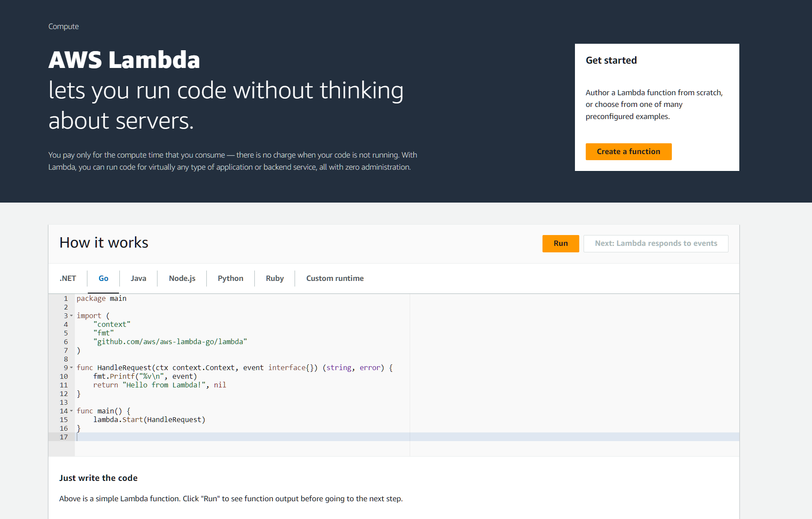
Task: Select the Ruby runtime tab
Action: (275, 278)
